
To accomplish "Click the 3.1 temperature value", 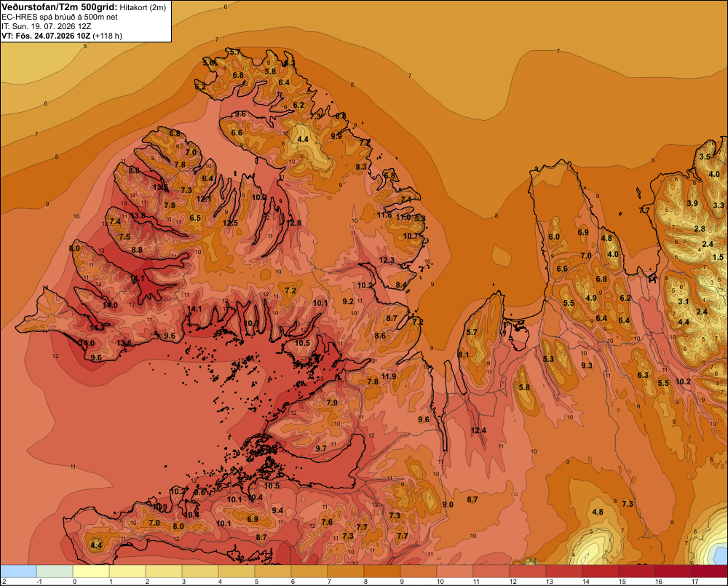I will pos(684,301).
